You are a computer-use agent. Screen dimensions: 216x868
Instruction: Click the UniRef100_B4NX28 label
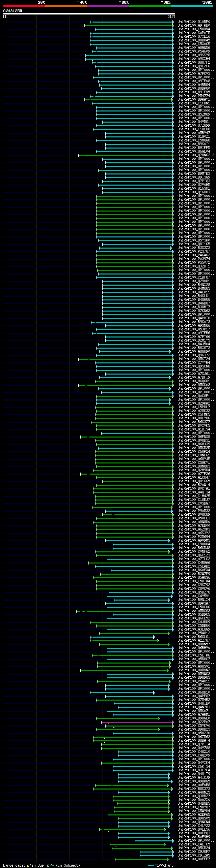(194, 285)
